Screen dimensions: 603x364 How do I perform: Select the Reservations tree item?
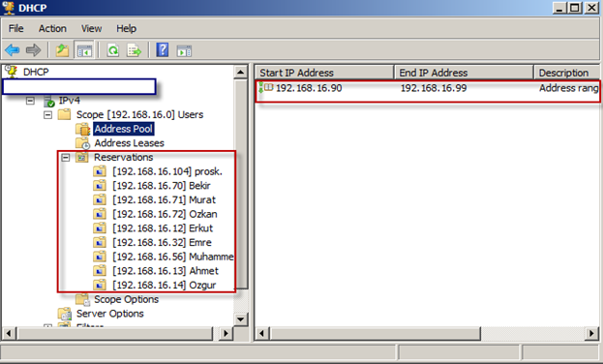point(124,158)
